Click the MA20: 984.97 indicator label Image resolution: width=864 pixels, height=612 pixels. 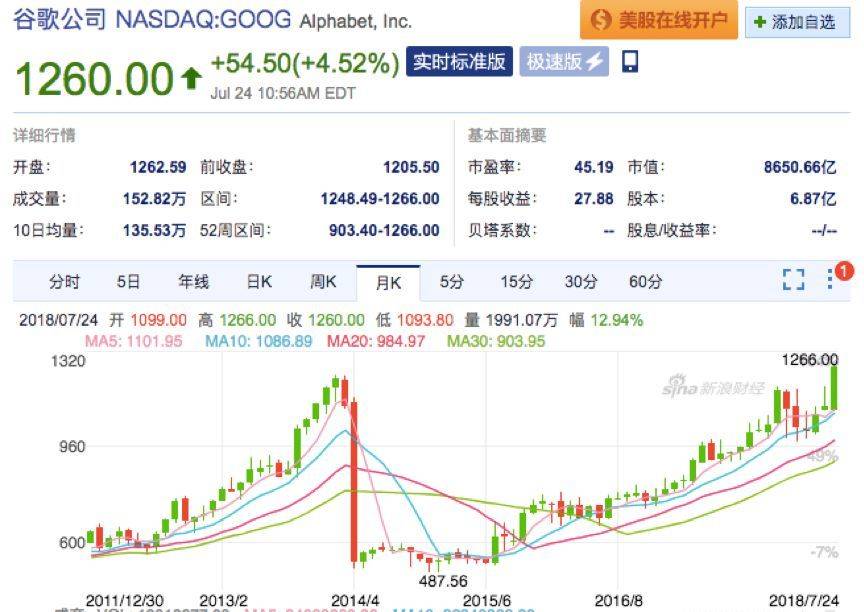tap(376, 341)
